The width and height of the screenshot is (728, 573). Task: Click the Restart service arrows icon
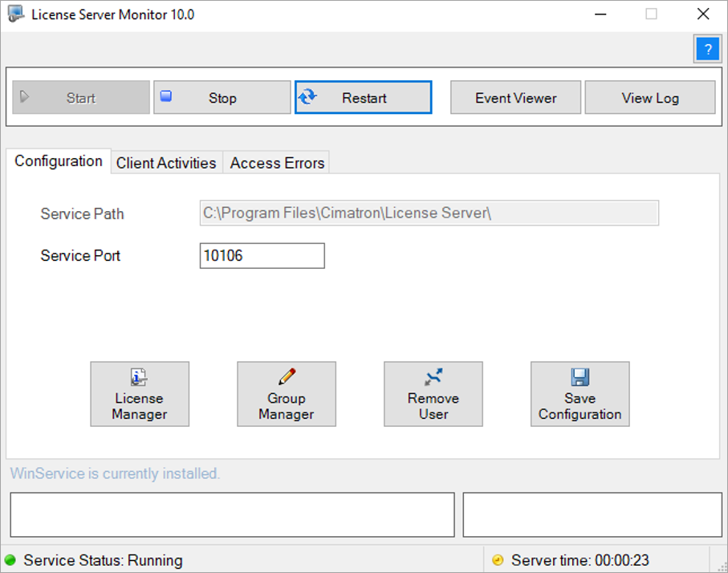pos(307,97)
